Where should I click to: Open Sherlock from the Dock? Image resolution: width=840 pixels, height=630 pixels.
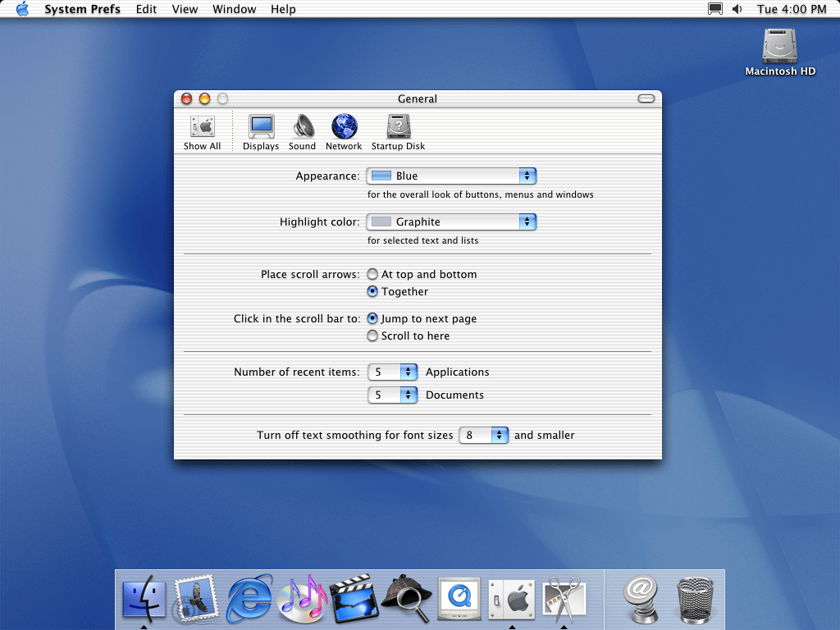click(407, 597)
